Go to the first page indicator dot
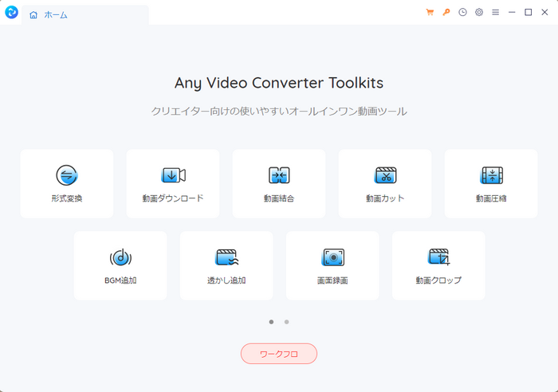 [x=272, y=322]
